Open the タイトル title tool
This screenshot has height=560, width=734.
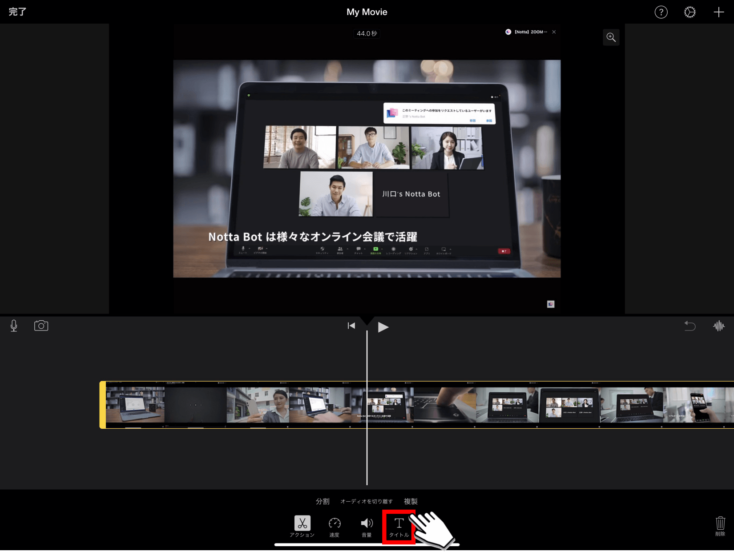coord(399,528)
